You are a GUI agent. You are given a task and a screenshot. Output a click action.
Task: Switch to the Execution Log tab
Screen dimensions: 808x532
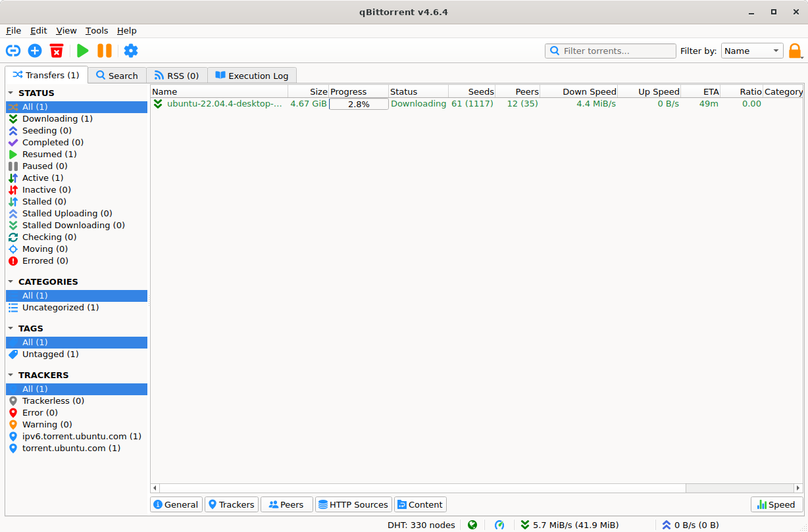(252, 75)
